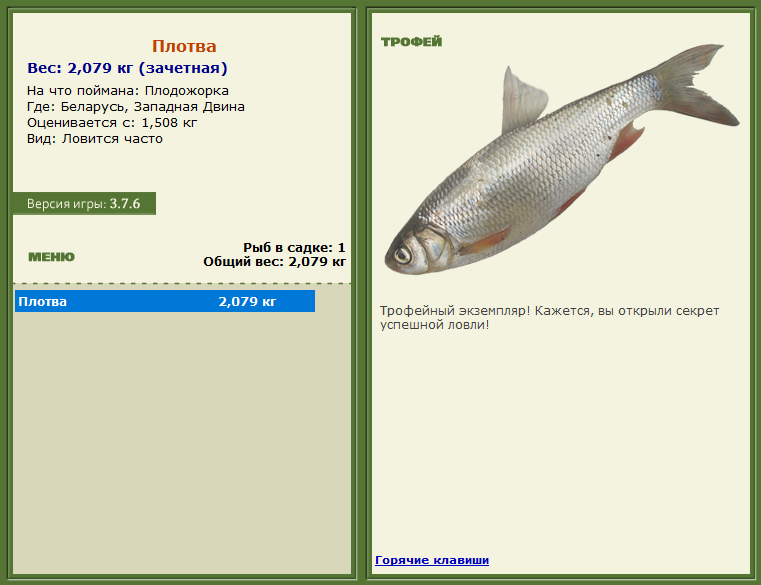761x585 pixels.
Task: Click the Вид: Ловится часто line
Action: tap(95, 139)
